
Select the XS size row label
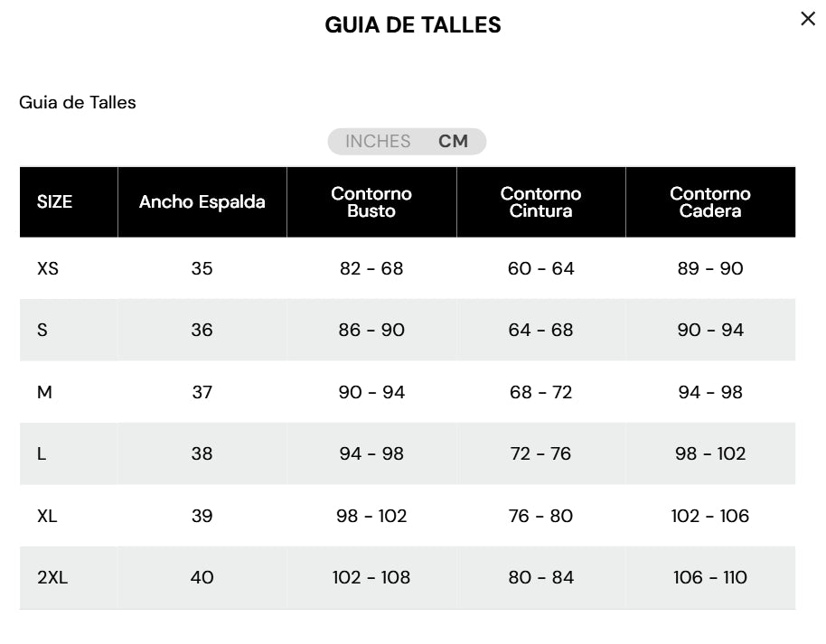[x=48, y=268]
